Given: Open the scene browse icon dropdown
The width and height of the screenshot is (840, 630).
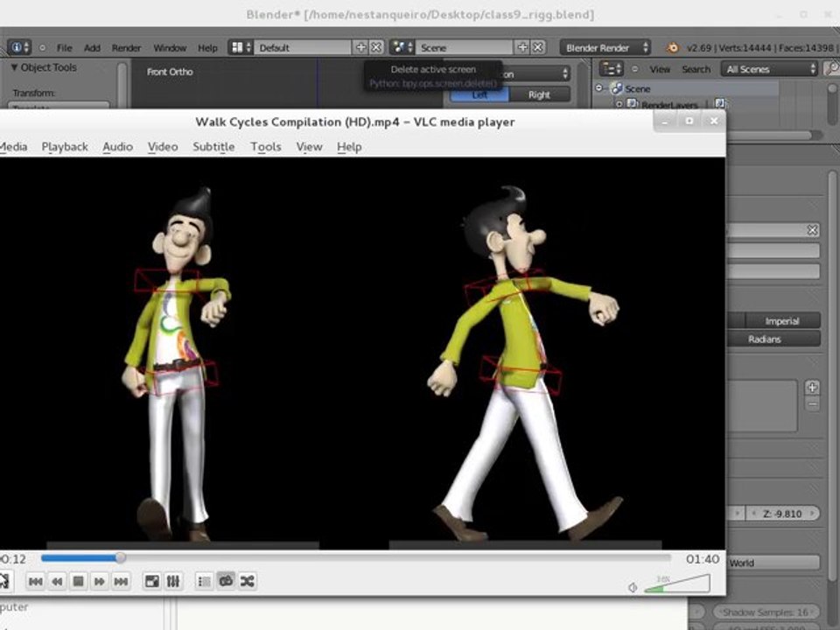Looking at the screenshot, I should tap(402, 47).
